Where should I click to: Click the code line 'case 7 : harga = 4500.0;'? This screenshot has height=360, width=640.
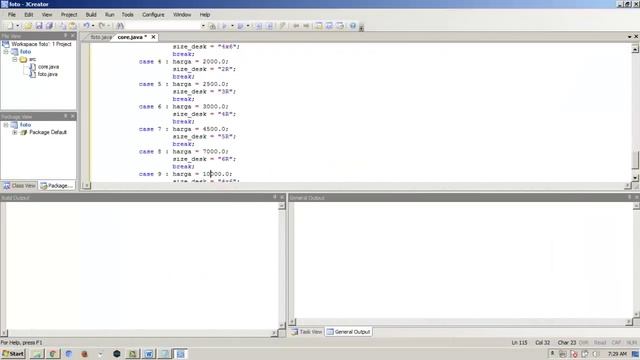click(183, 129)
